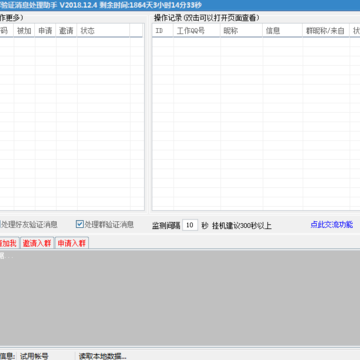Click the 工作QQ号 column header
Image resolution: width=360 pixels, height=360 pixels.
197,31
